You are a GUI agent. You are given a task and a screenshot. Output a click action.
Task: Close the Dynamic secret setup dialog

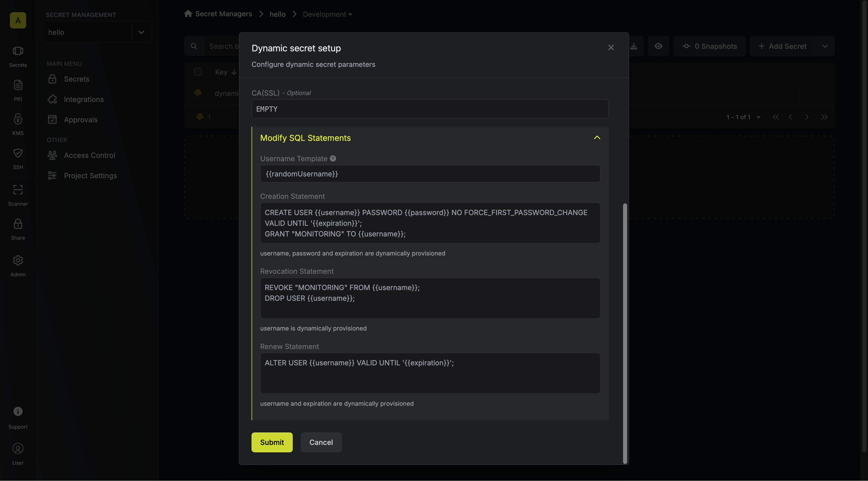point(611,48)
